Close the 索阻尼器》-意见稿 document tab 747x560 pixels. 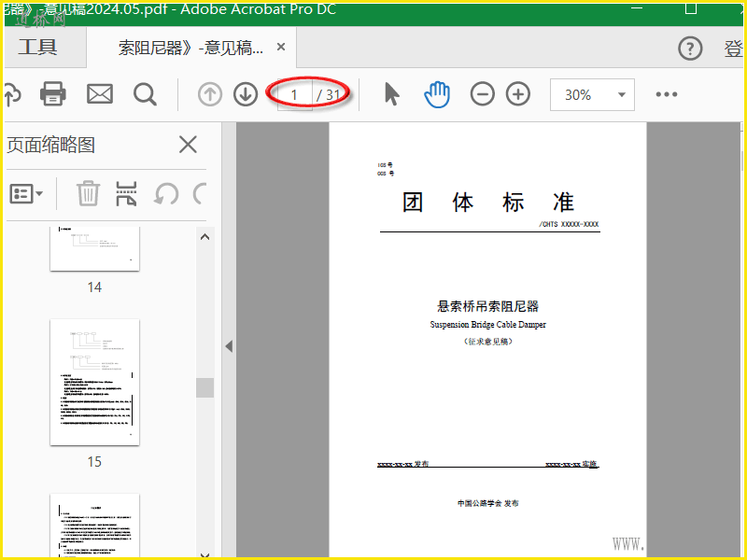coord(281,47)
